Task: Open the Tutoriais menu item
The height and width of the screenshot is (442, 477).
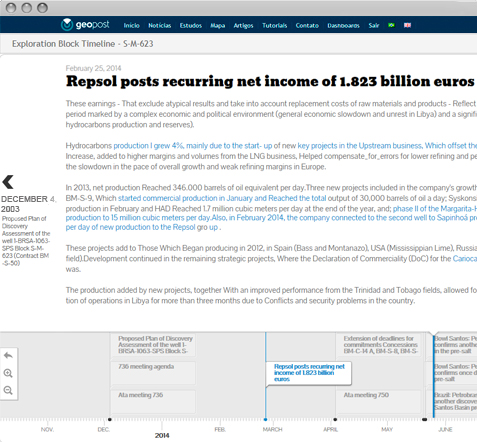Action: [274, 25]
